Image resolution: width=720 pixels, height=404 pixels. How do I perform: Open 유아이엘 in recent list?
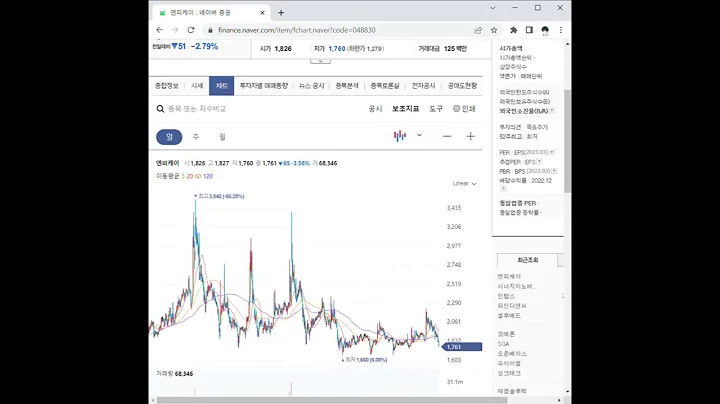click(x=509, y=363)
